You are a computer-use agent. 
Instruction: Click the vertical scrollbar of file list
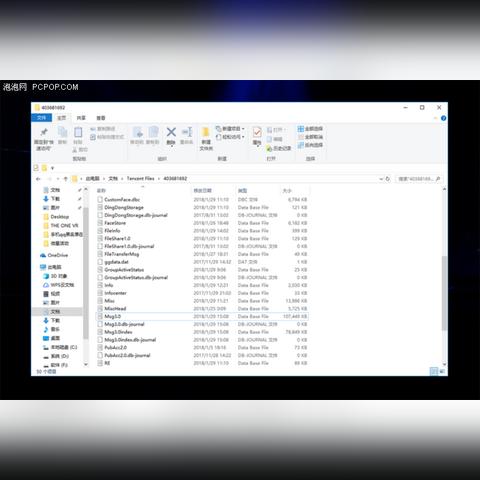pos(444,293)
